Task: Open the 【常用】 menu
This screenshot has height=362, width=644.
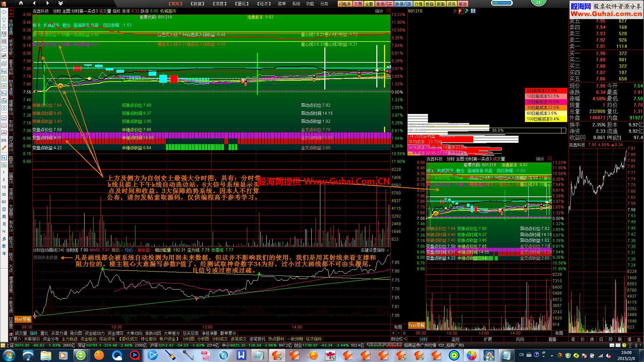Action: pyautogui.click(x=175, y=4)
